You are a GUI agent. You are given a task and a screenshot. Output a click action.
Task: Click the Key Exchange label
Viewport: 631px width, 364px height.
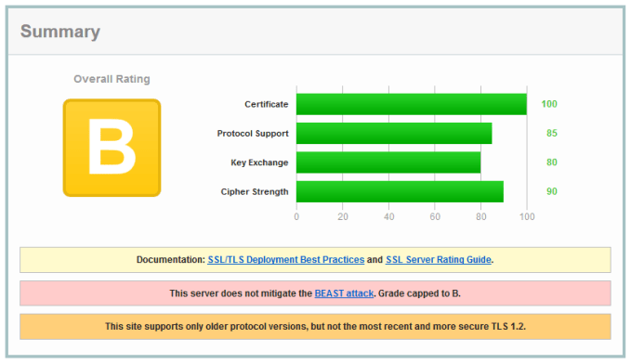[x=259, y=162]
